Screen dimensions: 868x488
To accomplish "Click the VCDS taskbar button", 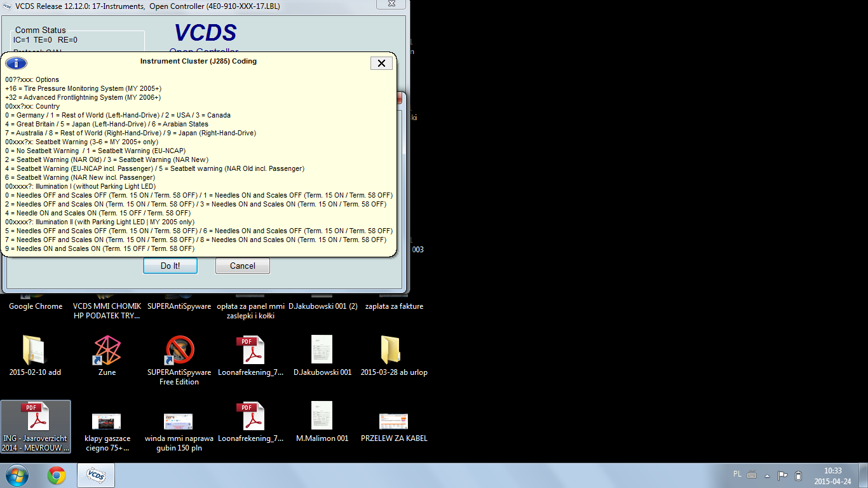I will point(95,475).
